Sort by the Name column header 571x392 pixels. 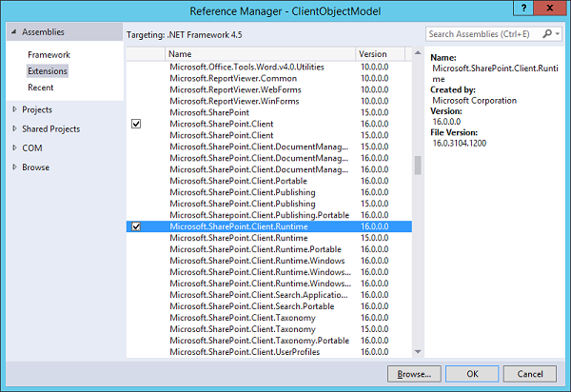coord(260,54)
